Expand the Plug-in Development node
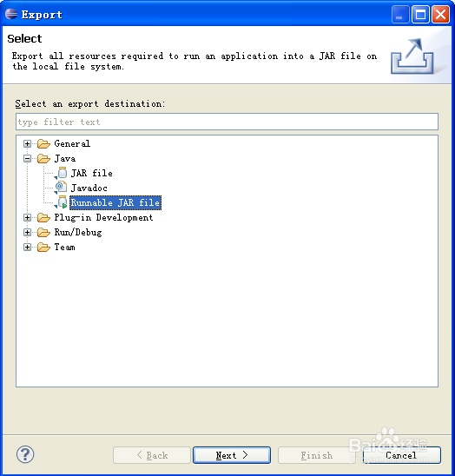The height and width of the screenshot is (476, 455). pyautogui.click(x=27, y=217)
